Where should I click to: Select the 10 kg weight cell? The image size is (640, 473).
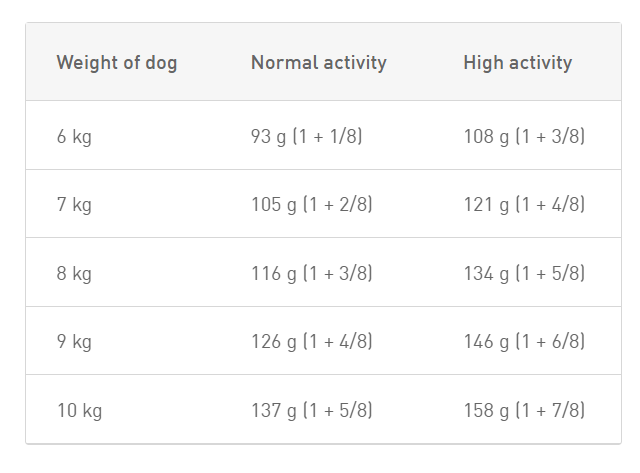79,410
